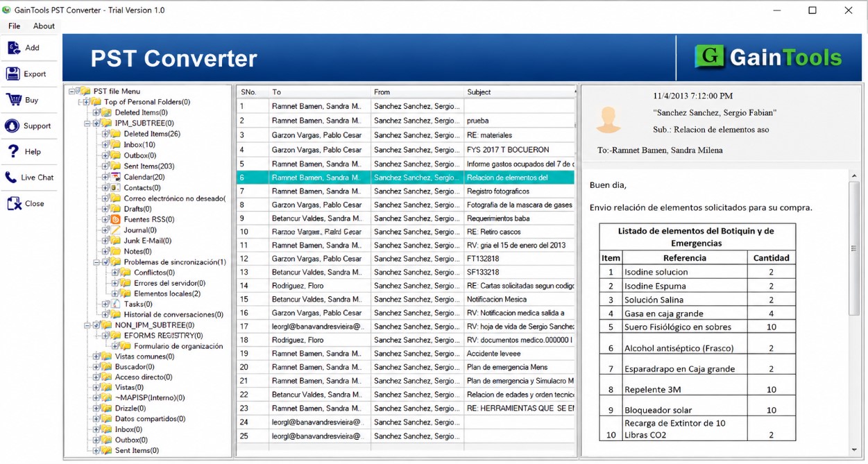This screenshot has width=868, height=464.
Task: Click the Add PST file icon
Action: pyautogui.click(x=13, y=48)
